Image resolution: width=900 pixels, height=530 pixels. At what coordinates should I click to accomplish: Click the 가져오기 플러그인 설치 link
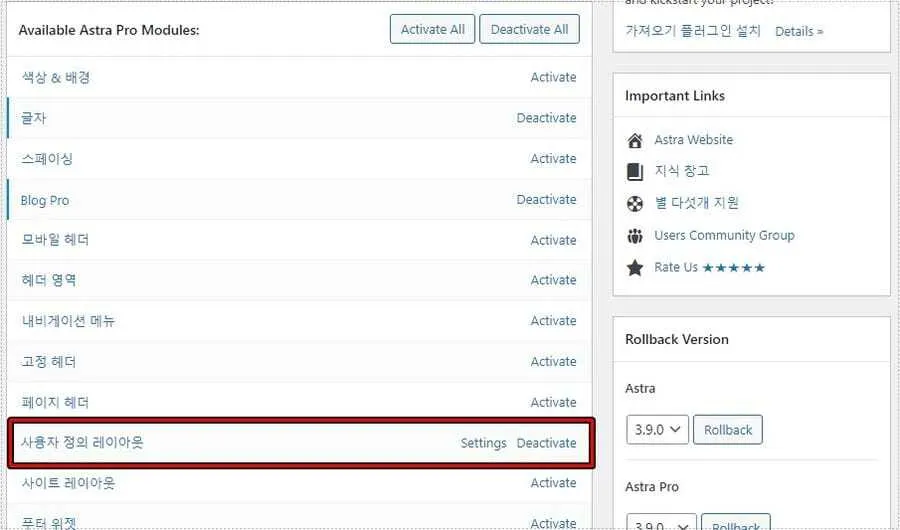click(x=693, y=31)
